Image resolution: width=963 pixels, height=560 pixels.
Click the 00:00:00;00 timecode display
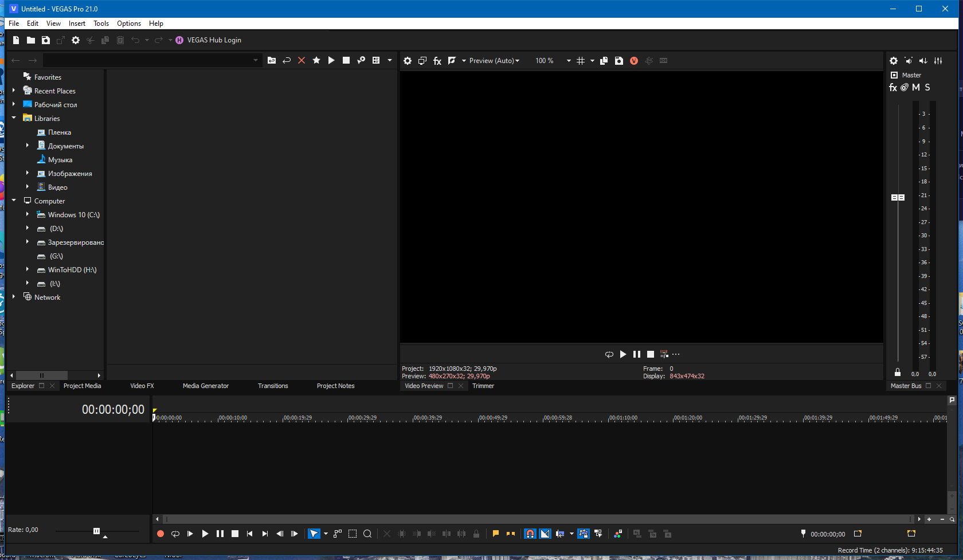tap(113, 409)
